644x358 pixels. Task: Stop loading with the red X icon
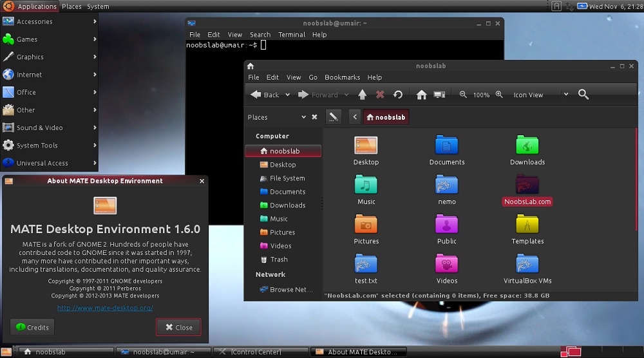[x=380, y=95]
